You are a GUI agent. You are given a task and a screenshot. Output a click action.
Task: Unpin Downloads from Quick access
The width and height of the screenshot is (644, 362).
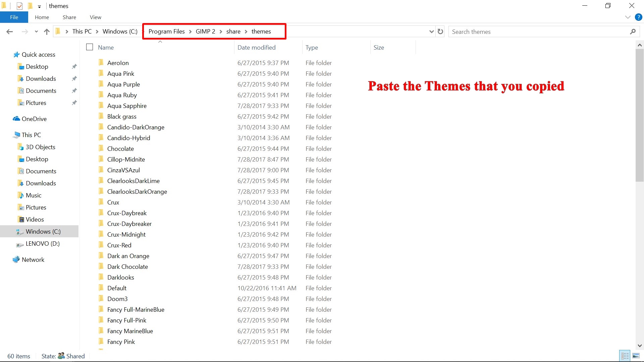(74, 78)
